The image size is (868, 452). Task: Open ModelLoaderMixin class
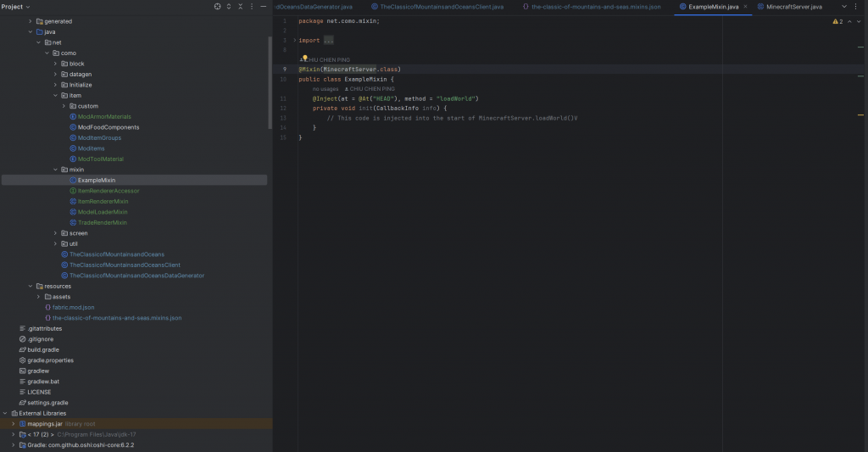[103, 212]
